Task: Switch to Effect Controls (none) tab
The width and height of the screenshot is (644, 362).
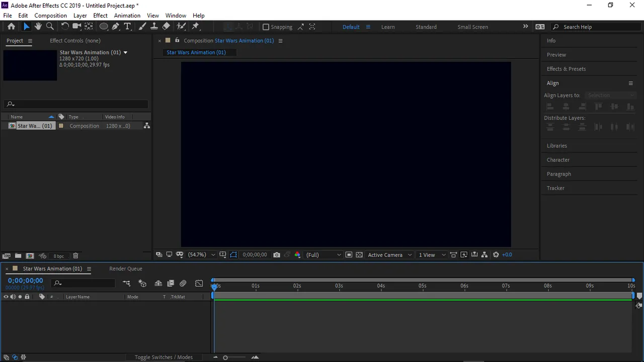Action: tap(75, 41)
